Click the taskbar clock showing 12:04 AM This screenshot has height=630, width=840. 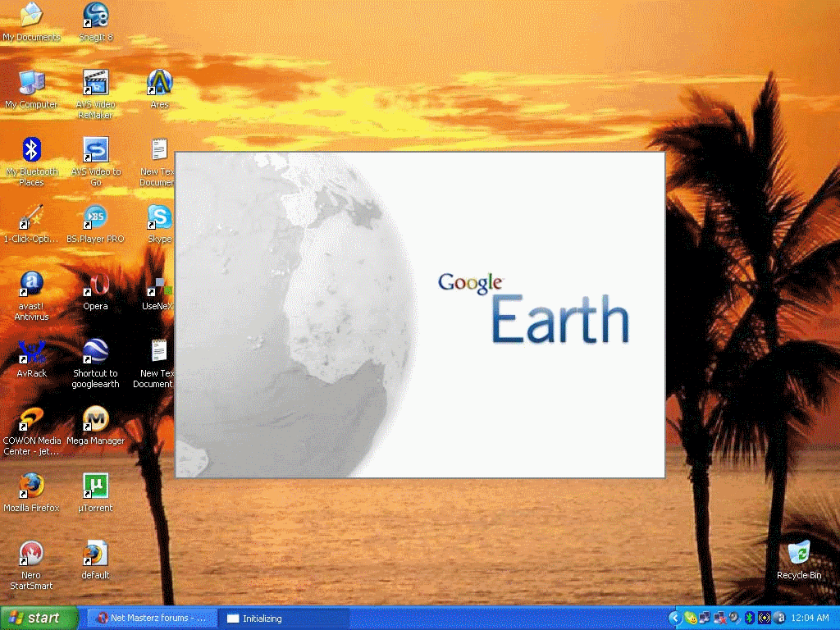pos(810,618)
